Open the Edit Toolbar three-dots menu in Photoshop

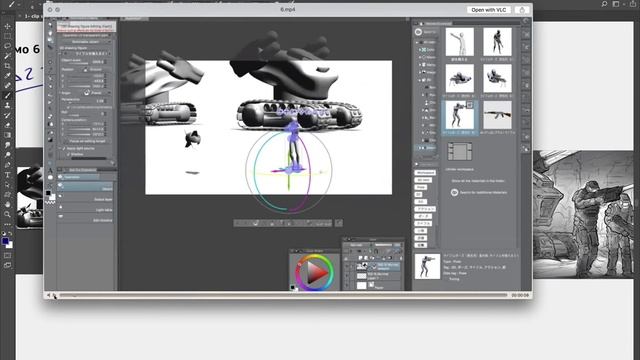7,224
